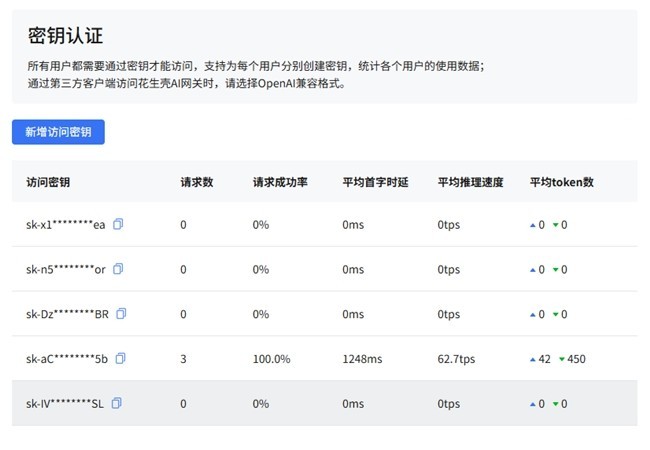
Task: Select the sk-aC********5b key text
Action: click(x=66, y=359)
